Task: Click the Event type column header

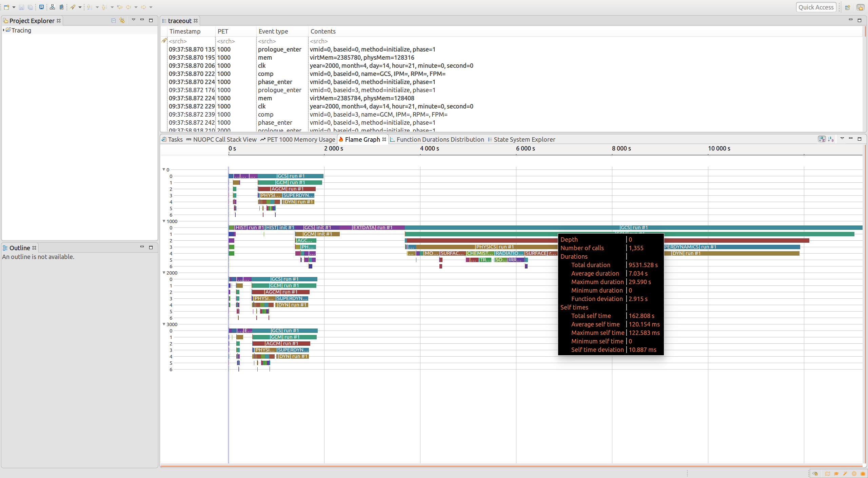Action: pyautogui.click(x=282, y=31)
